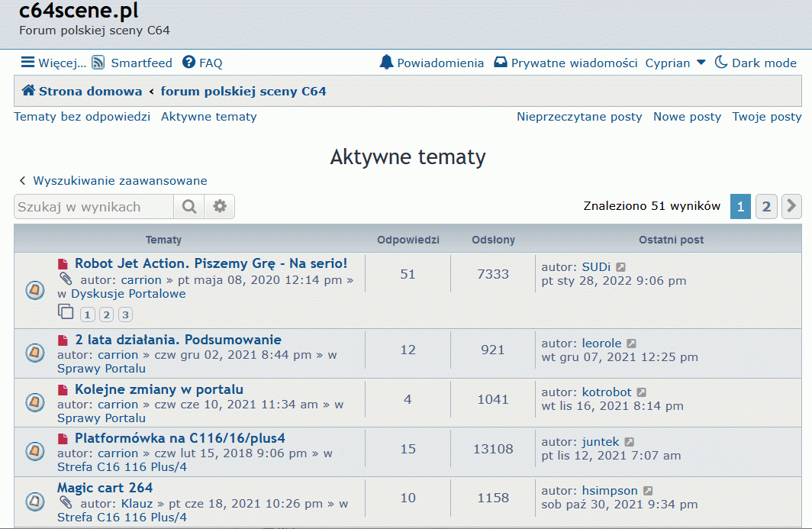Open topic Magic cart 264

pyautogui.click(x=105, y=488)
